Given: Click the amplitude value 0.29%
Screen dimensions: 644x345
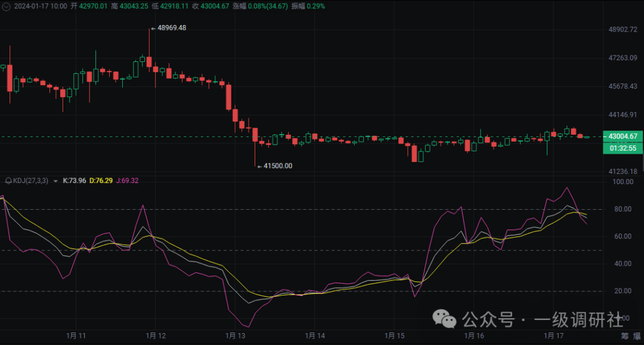Looking at the screenshot, I should coord(315,6).
